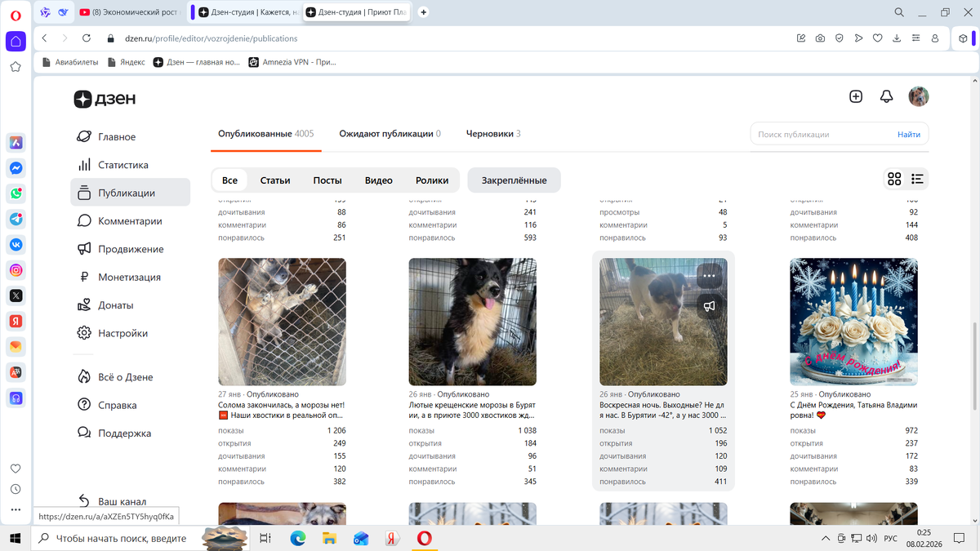Open Солома закончилась post thumbnail
Image resolution: width=980 pixels, height=551 pixels.
pos(282,322)
